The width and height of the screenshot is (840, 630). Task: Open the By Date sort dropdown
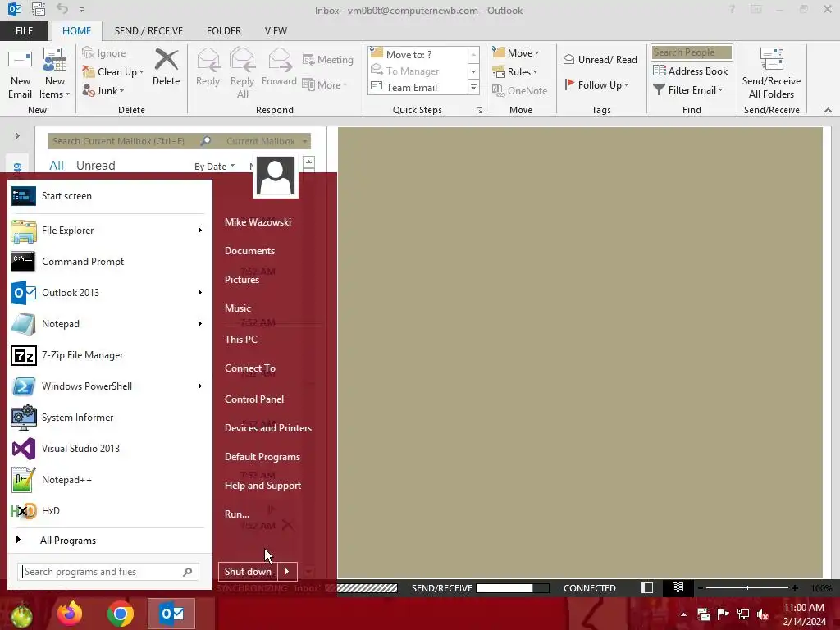pos(214,167)
